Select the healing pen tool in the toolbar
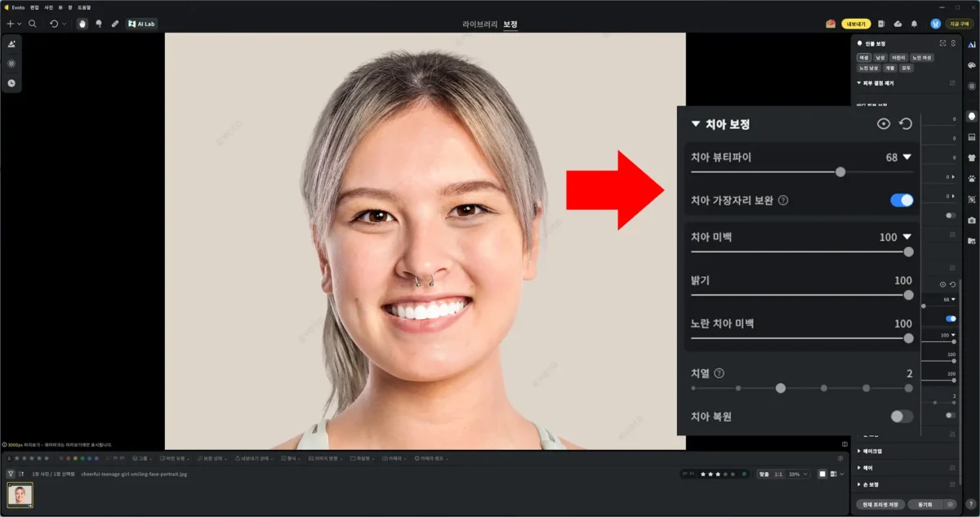Image resolution: width=980 pixels, height=517 pixels. (x=115, y=24)
